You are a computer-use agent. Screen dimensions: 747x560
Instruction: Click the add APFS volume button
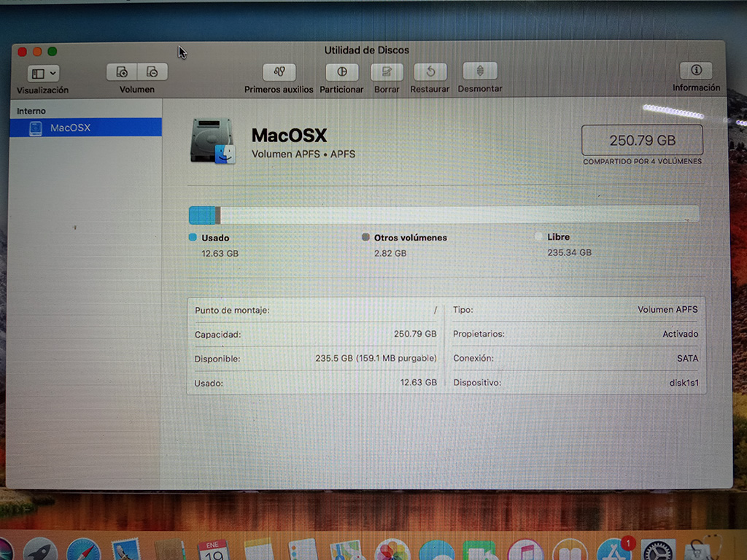122,72
